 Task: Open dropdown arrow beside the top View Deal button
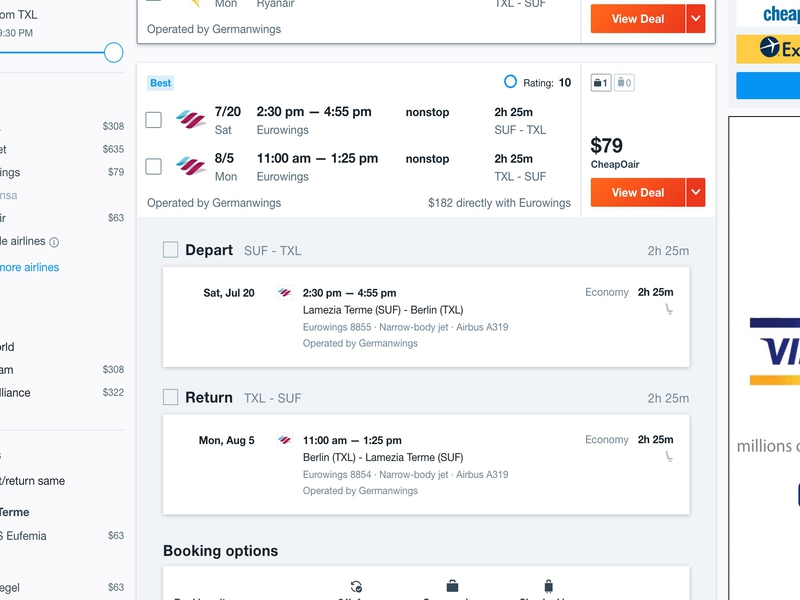pyautogui.click(x=696, y=19)
